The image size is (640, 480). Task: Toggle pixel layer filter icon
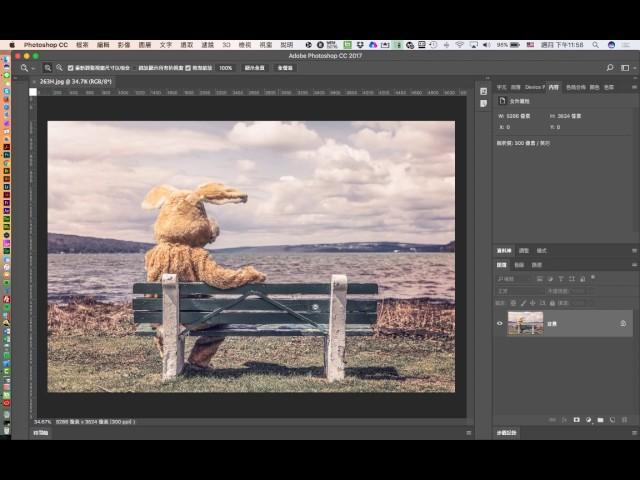pos(540,279)
